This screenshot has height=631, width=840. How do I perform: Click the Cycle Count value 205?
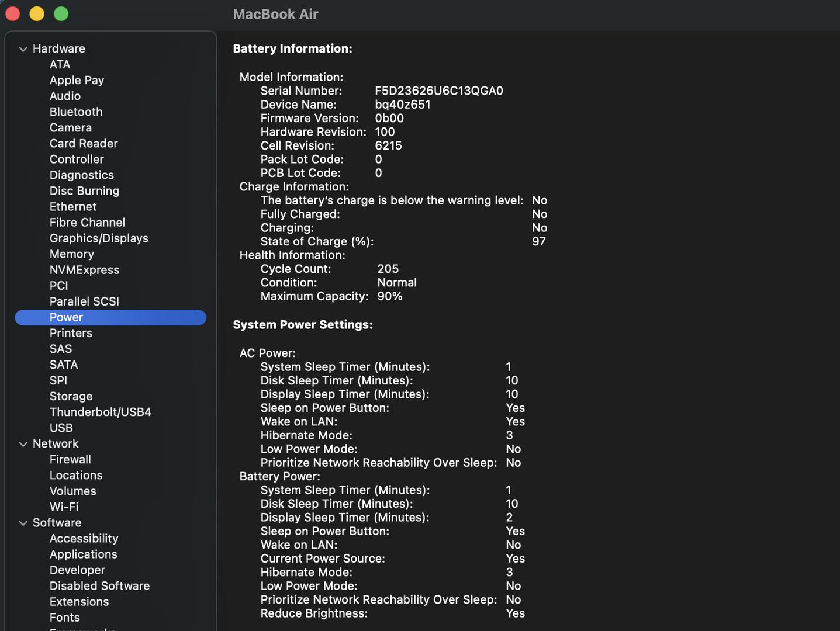click(388, 269)
